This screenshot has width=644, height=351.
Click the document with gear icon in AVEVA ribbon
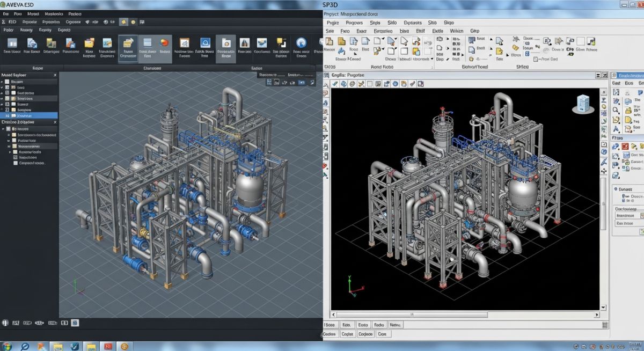226,43
